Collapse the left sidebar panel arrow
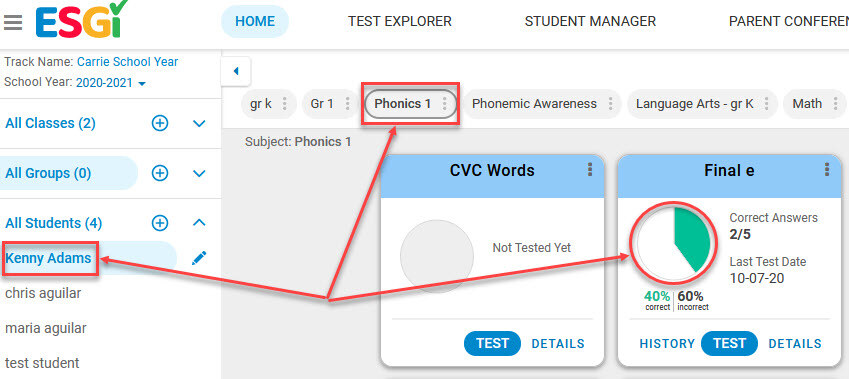This screenshot has height=379, width=849. click(236, 71)
